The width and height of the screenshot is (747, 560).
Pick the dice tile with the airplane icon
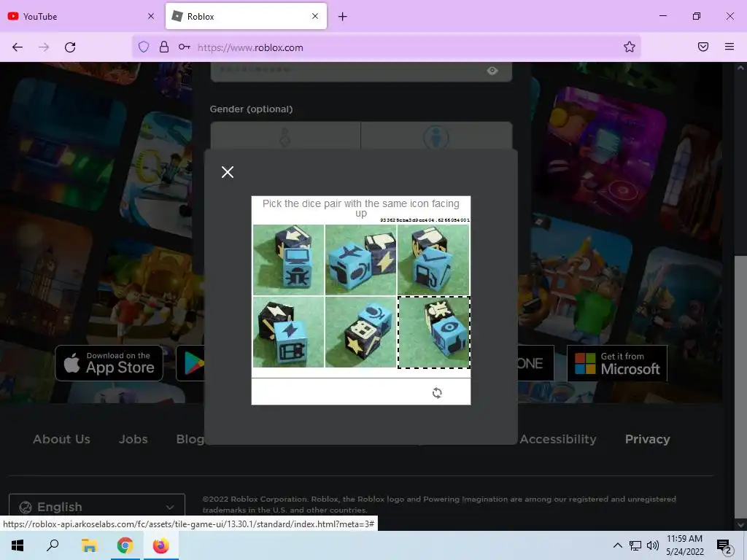point(360,260)
